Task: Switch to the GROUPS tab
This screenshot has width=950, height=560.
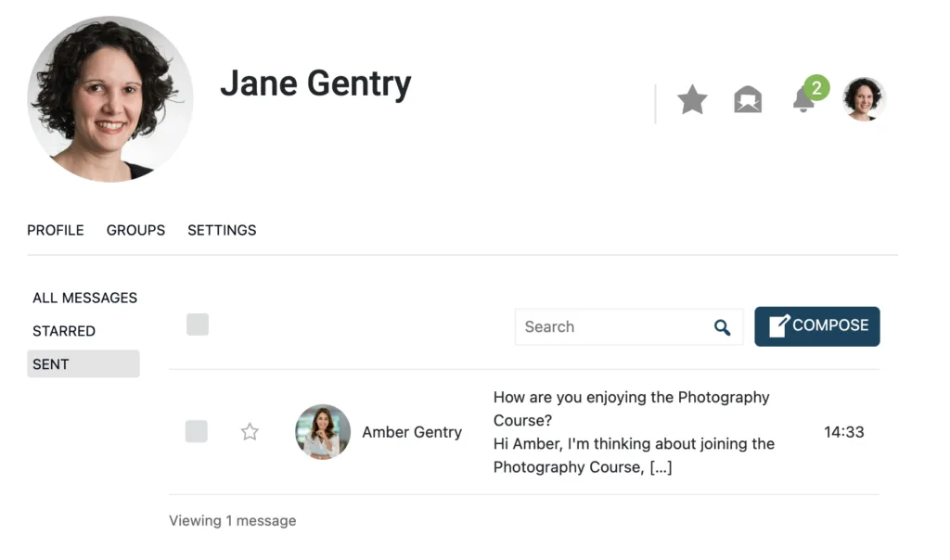Action: coord(135,230)
